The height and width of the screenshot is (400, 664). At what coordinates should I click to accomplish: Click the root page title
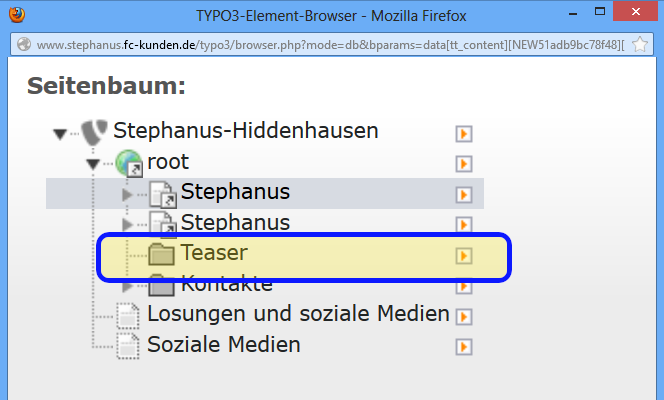pyautogui.click(x=168, y=162)
